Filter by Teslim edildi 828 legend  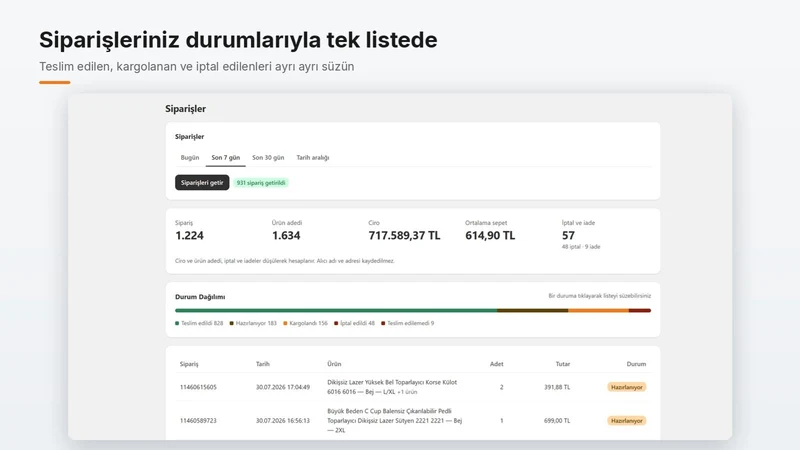(199, 323)
